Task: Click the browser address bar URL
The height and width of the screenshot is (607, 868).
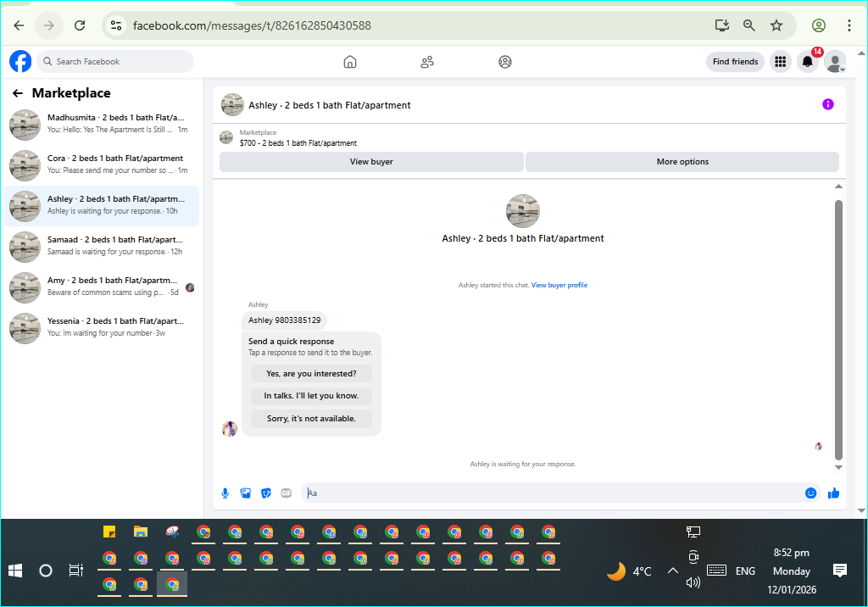Action: tap(252, 25)
